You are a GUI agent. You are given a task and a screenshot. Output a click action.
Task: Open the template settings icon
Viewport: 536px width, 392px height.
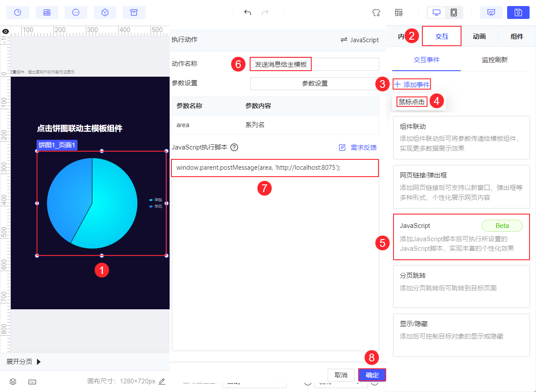(399, 12)
